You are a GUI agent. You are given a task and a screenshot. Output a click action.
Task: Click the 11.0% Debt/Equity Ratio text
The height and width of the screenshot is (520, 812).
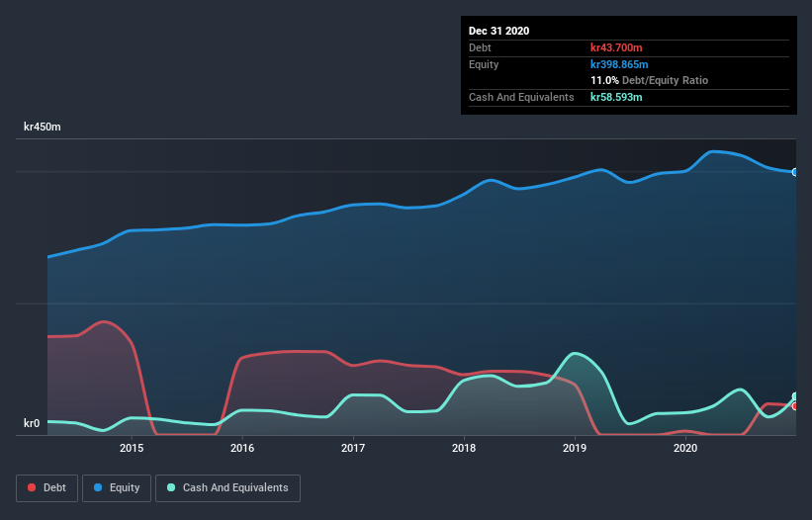tap(650, 80)
